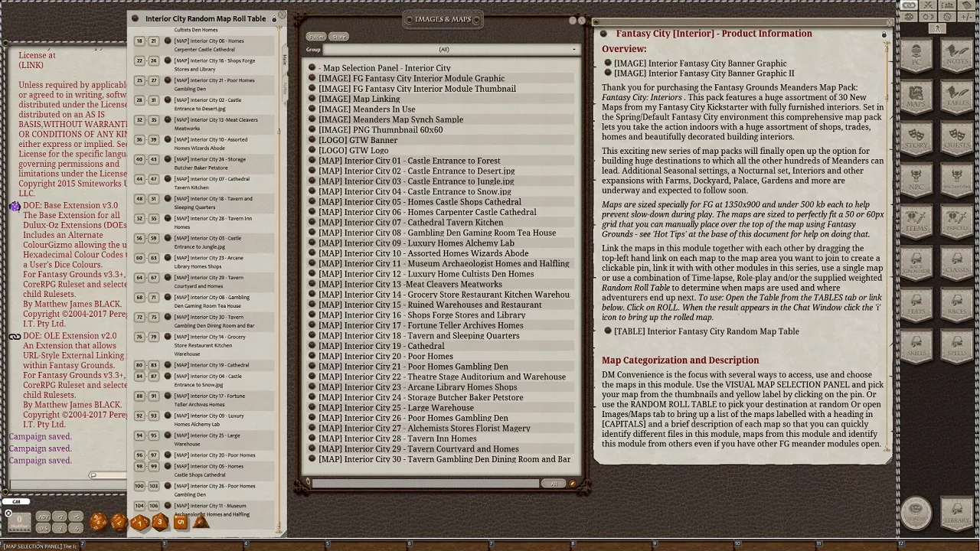
Task: Click the OLE Extension link icon in chat
Action: [15, 337]
